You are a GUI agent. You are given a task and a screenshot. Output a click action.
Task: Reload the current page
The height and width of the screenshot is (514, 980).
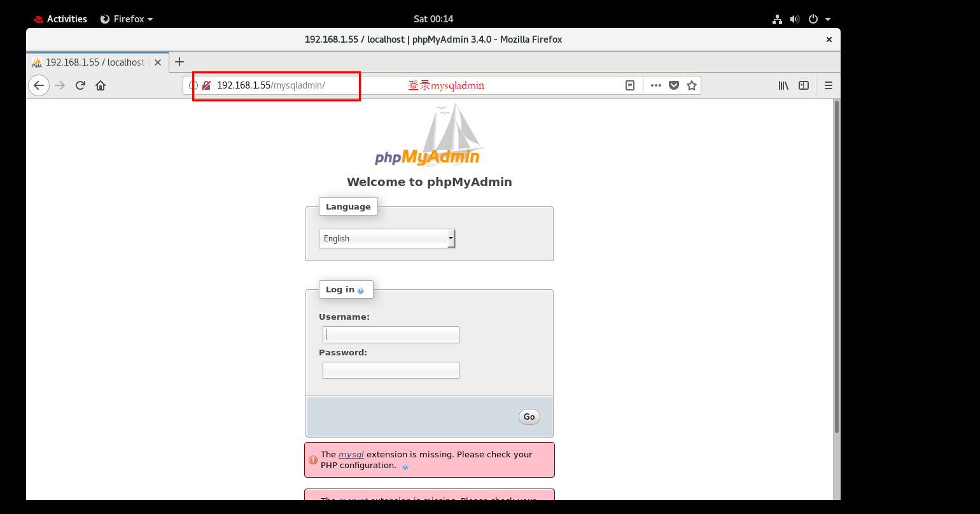point(80,85)
